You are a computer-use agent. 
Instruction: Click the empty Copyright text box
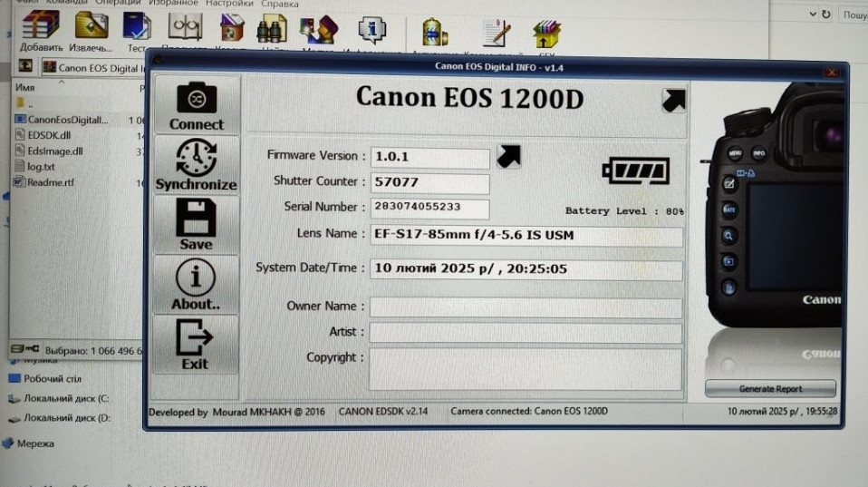pos(526,368)
